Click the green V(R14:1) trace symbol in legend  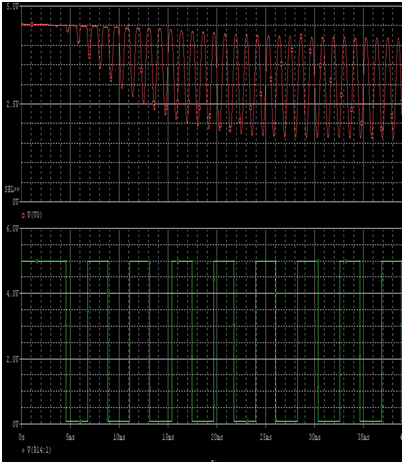23,450
